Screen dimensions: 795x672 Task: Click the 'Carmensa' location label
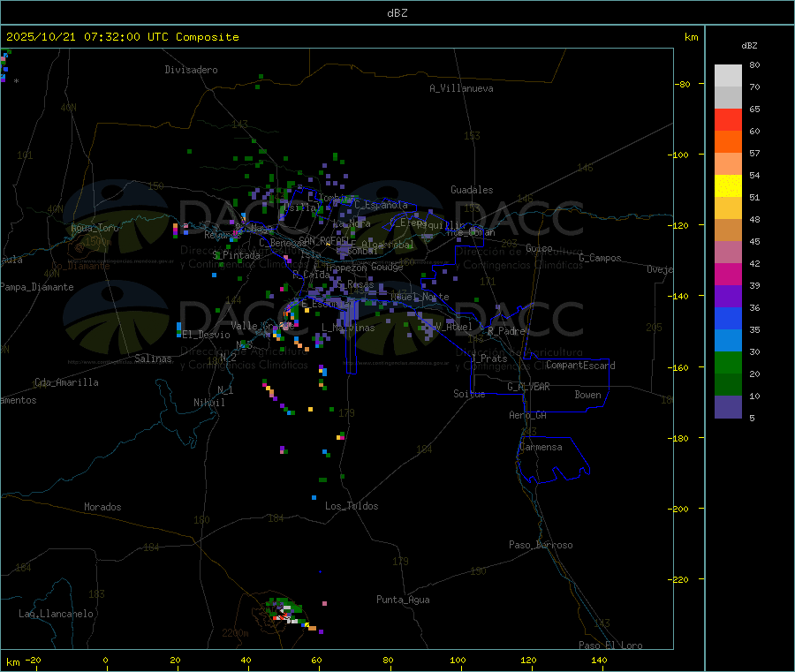541,447
